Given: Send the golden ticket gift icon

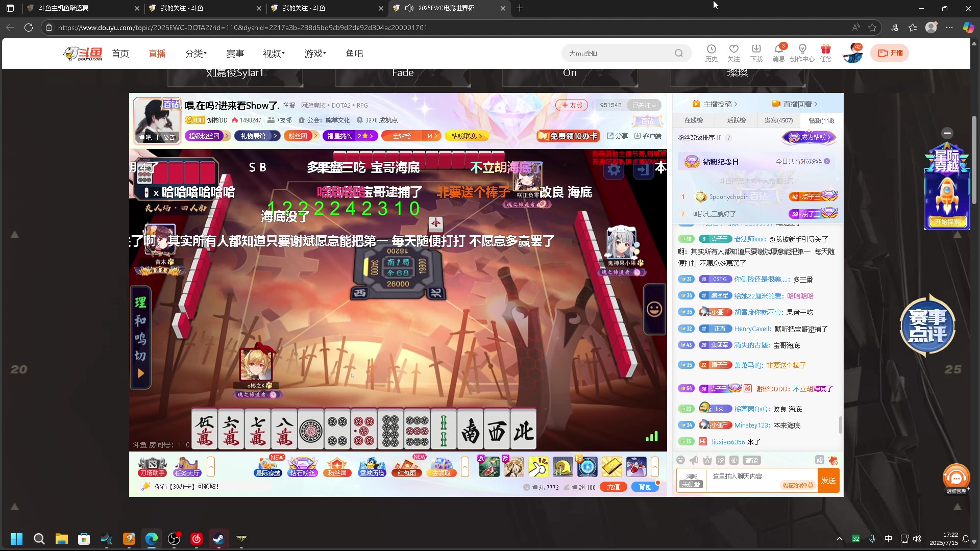Looking at the screenshot, I should point(611,467).
